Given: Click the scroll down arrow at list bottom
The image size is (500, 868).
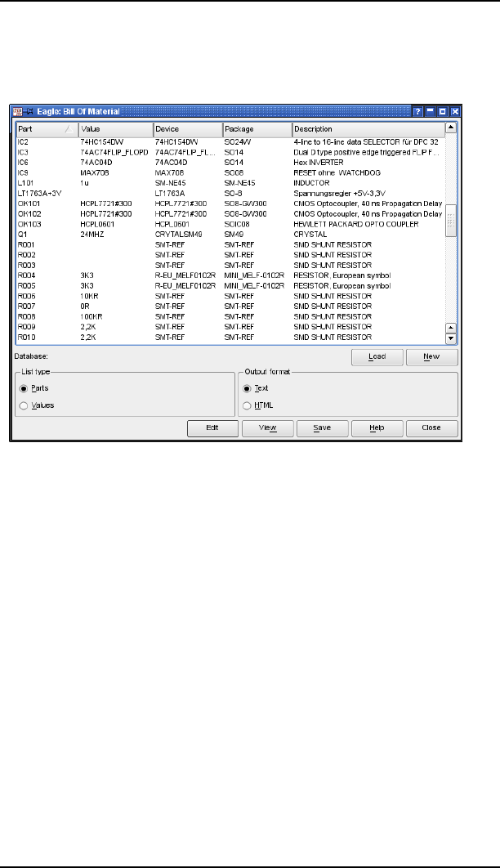Looking at the screenshot, I should pyautogui.click(x=451, y=338).
